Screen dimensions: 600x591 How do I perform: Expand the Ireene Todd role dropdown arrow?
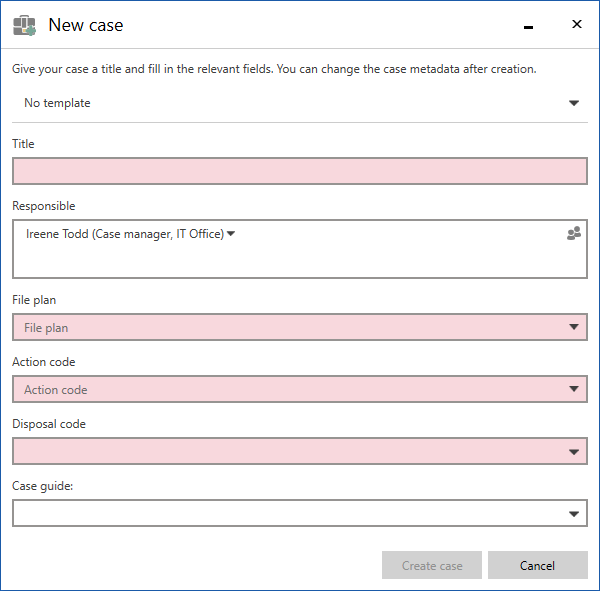pos(231,233)
